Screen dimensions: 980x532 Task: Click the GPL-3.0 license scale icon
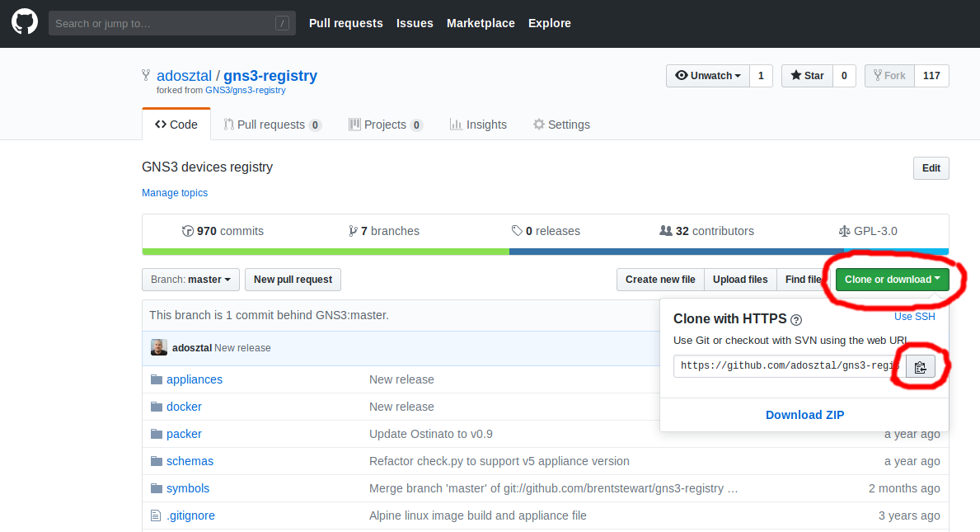(844, 231)
